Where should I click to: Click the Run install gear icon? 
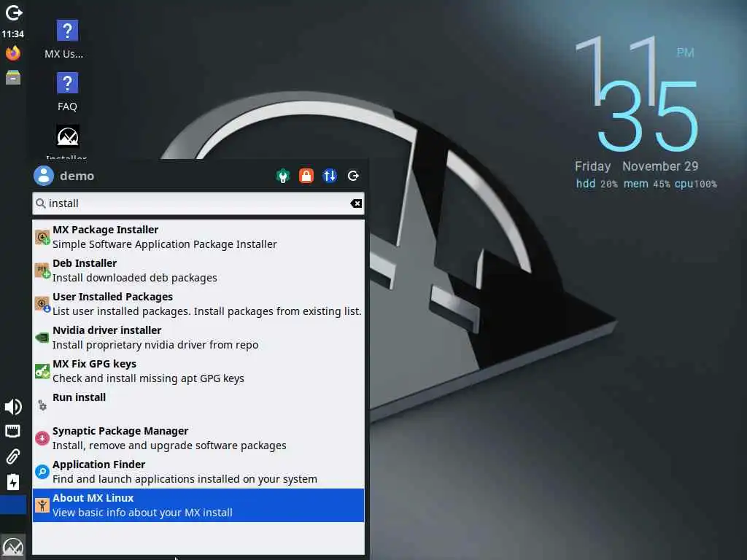[42, 405]
